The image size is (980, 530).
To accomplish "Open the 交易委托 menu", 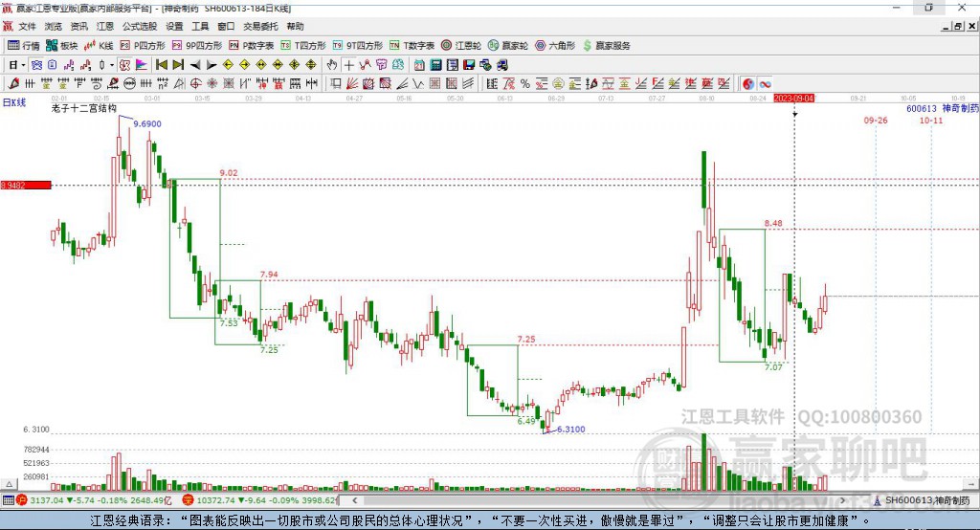I will click(260, 26).
